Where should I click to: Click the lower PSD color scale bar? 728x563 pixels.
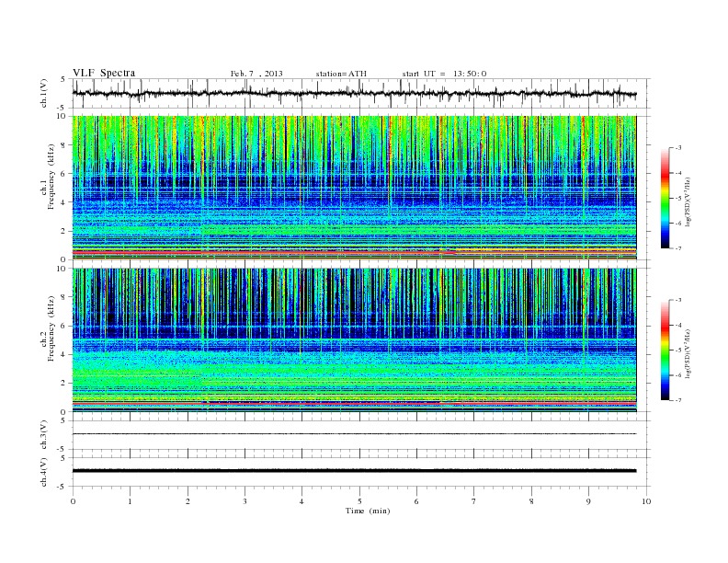click(665, 350)
